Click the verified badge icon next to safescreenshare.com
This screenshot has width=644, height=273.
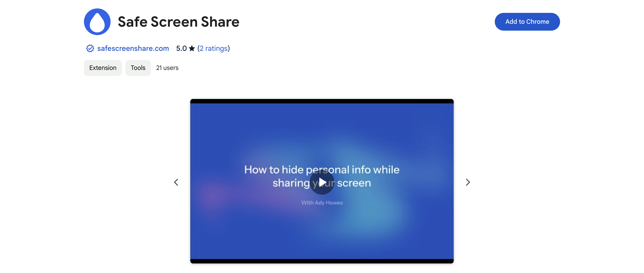(x=89, y=48)
